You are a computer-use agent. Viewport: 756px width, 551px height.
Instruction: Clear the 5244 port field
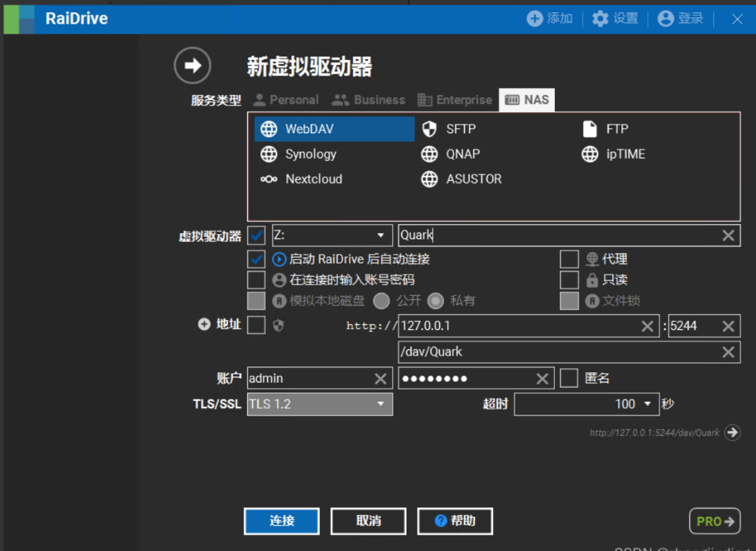tap(728, 326)
